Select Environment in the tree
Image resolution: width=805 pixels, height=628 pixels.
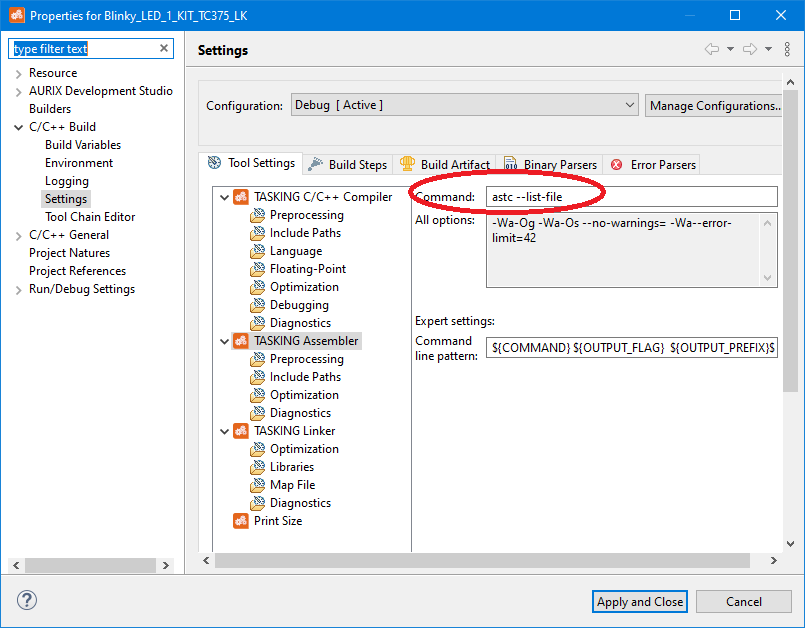coord(79,163)
